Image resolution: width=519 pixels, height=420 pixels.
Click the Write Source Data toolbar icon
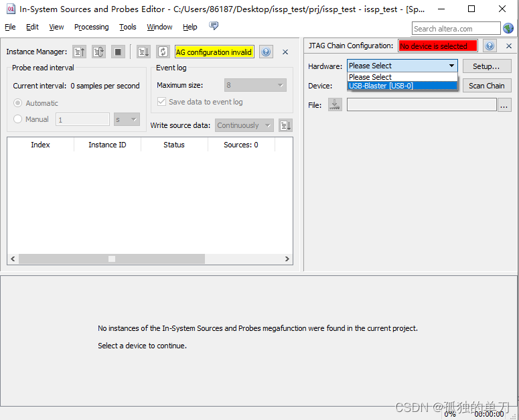point(143,52)
